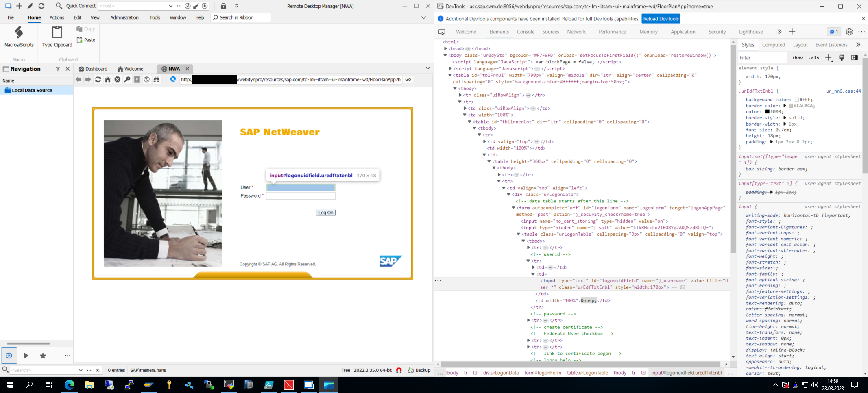Click the DevTools inspect element picker icon

pyautogui.click(x=442, y=32)
